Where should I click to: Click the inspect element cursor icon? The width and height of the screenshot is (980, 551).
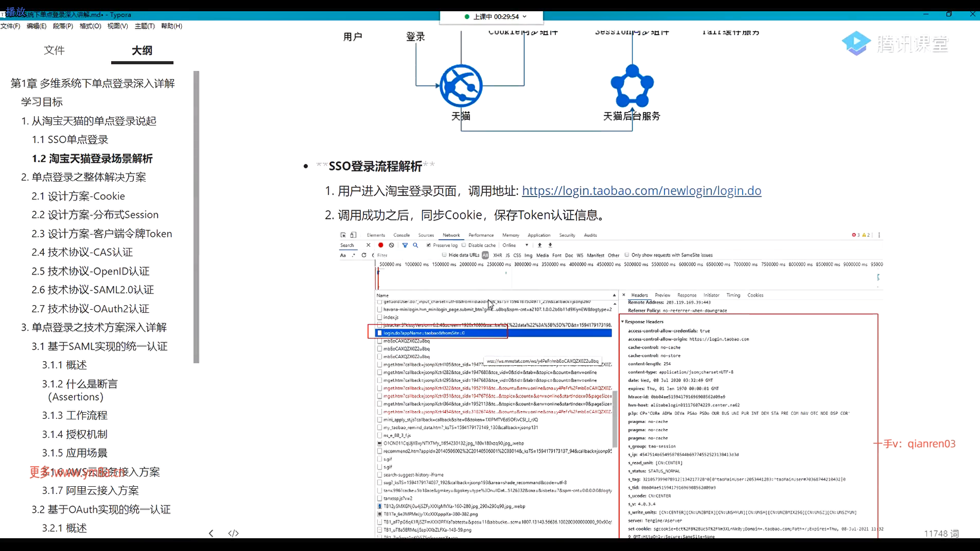point(343,235)
